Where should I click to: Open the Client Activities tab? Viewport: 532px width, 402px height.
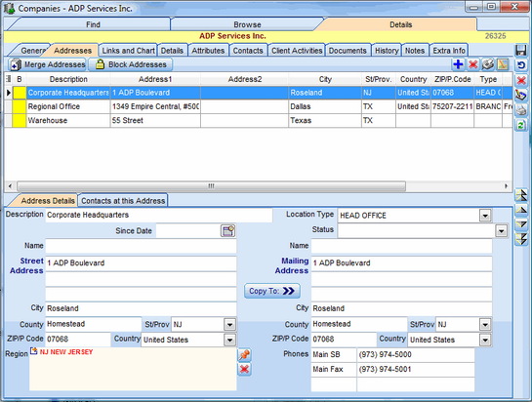(297, 51)
